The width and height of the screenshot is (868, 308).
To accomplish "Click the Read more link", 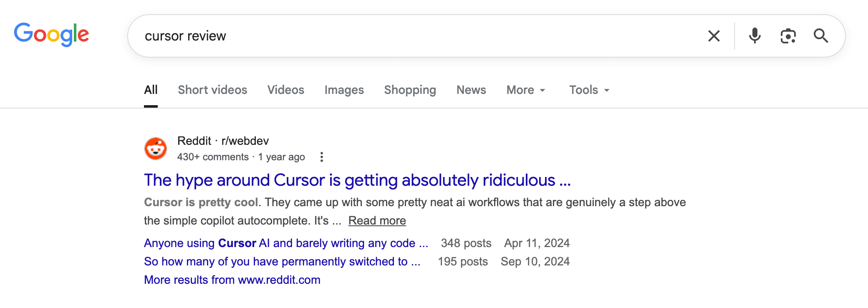I will click(377, 220).
